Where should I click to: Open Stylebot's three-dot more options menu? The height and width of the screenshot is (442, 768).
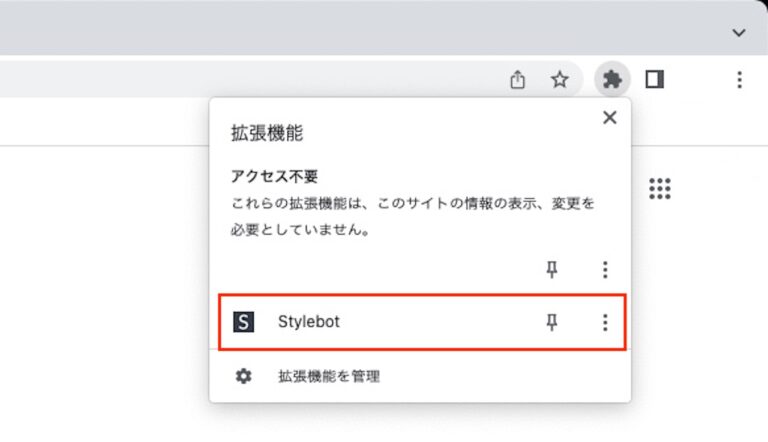pos(604,322)
